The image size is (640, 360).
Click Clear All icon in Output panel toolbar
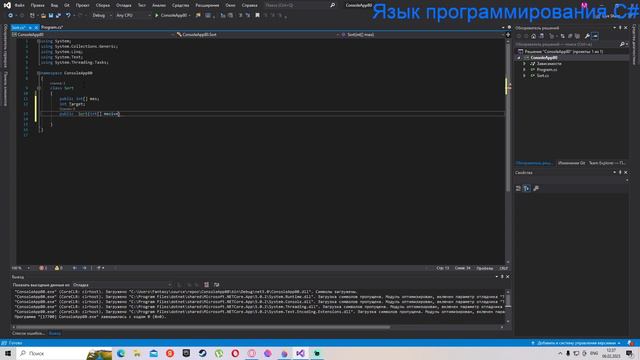207,284
